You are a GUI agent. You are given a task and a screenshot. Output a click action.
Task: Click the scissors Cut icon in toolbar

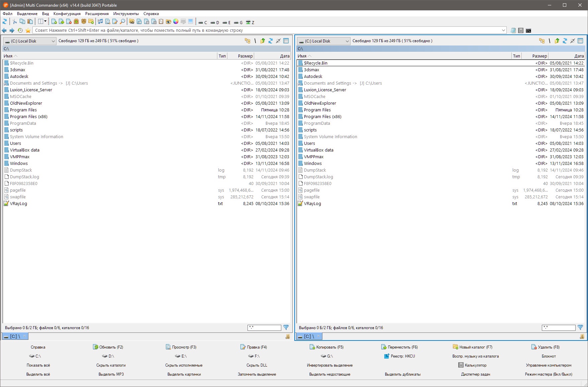click(x=15, y=22)
